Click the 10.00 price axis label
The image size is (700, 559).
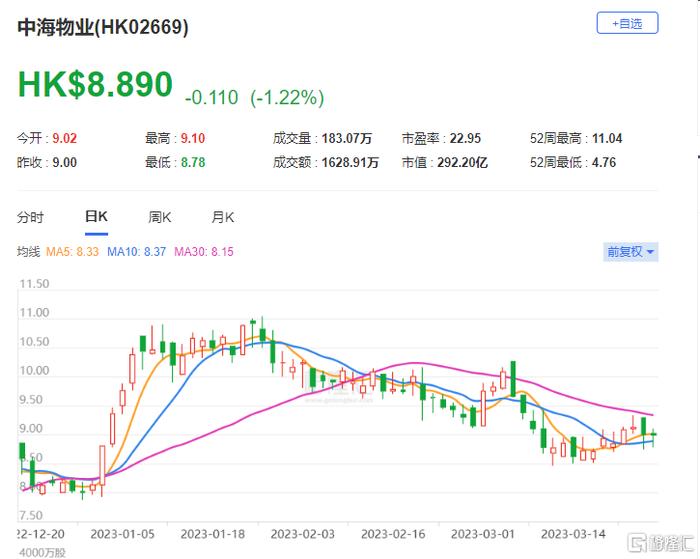[34, 371]
